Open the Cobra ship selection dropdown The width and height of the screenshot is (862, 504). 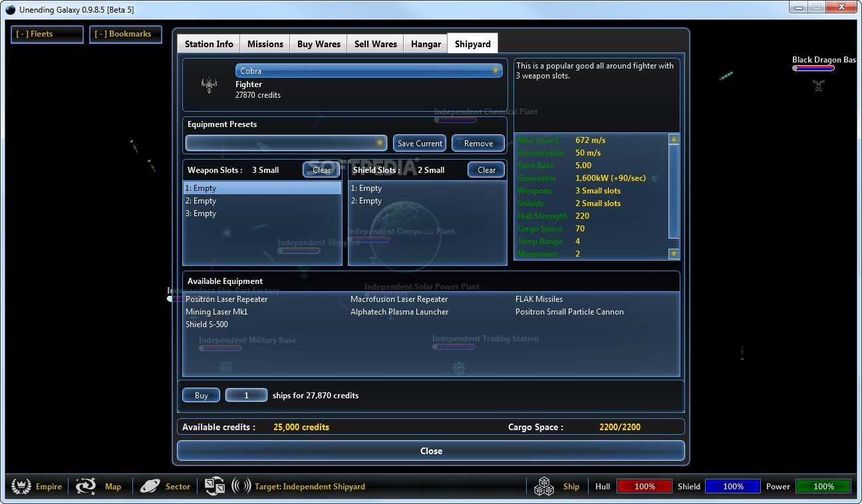click(x=369, y=70)
